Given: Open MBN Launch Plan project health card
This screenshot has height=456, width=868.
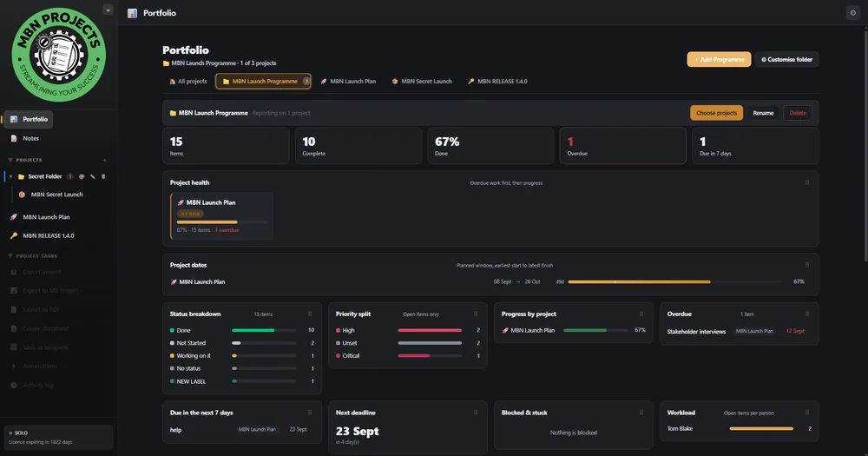Looking at the screenshot, I should coord(221,216).
